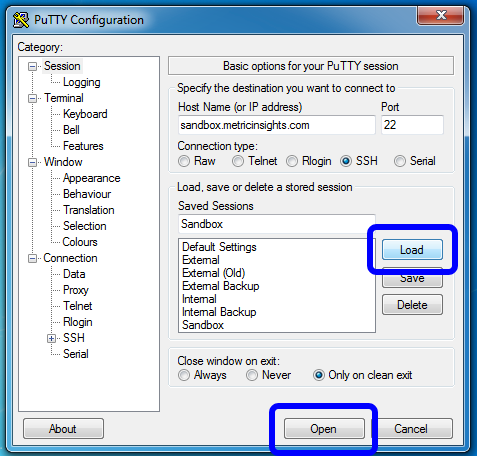Click the Open button
The image size is (477, 456).
point(324,429)
